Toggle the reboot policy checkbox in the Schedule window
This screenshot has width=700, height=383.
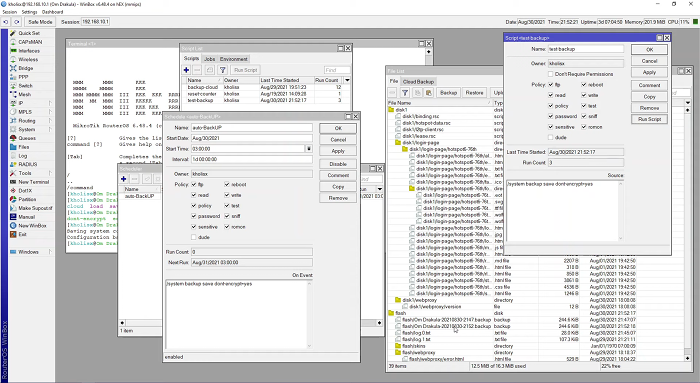coord(227,184)
